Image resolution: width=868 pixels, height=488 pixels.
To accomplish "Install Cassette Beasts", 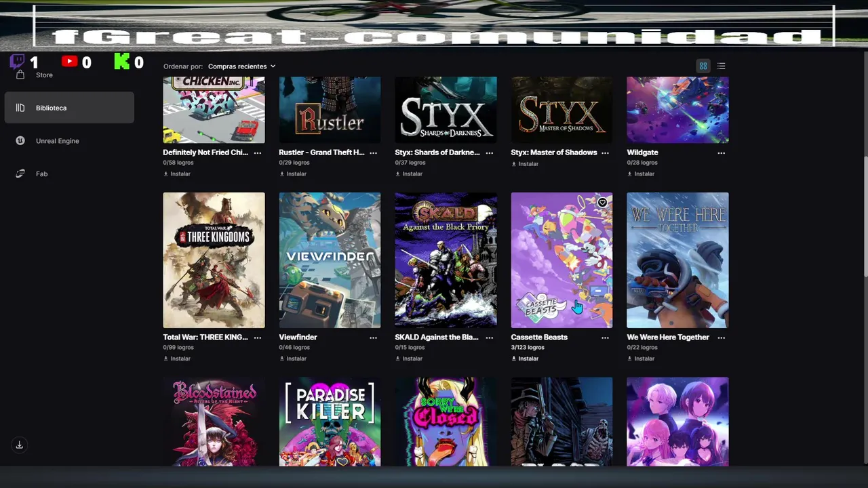I will (525, 359).
